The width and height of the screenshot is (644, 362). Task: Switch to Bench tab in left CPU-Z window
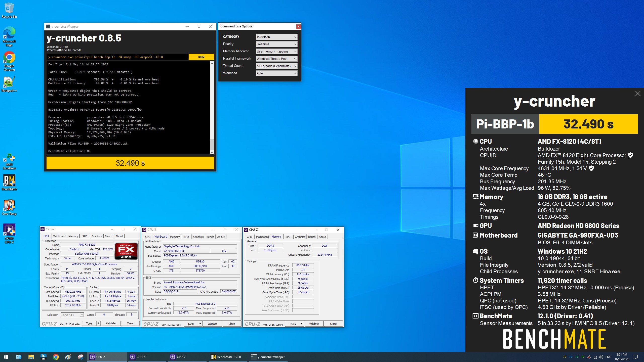pos(109,236)
